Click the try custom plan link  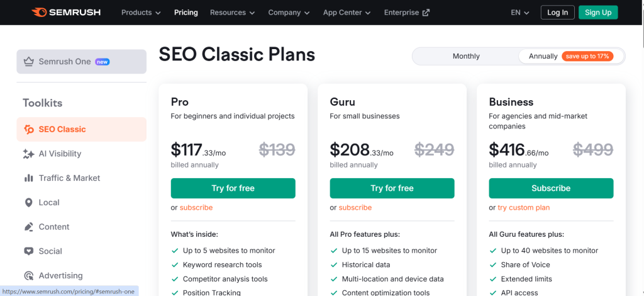523,208
